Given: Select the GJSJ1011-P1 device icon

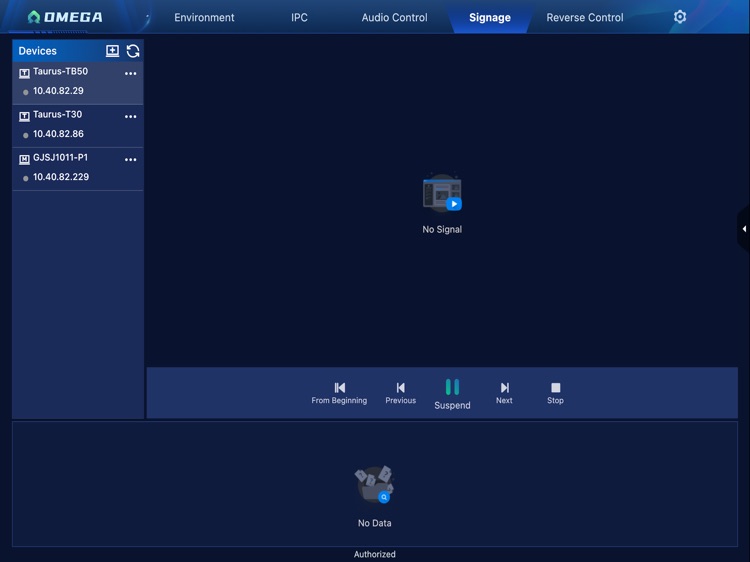Looking at the screenshot, I should click(x=24, y=159).
